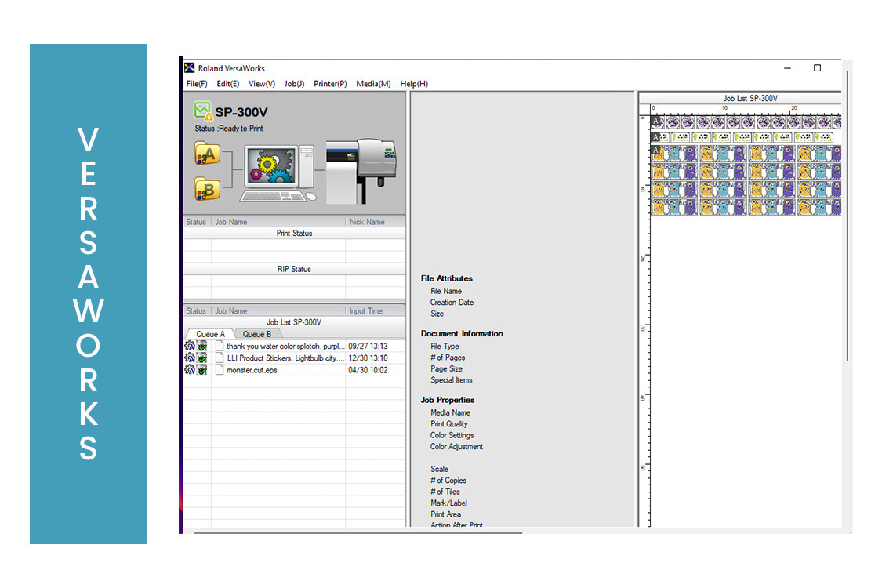
Task: Click the document icon next to thank you job
Action: coord(220,346)
